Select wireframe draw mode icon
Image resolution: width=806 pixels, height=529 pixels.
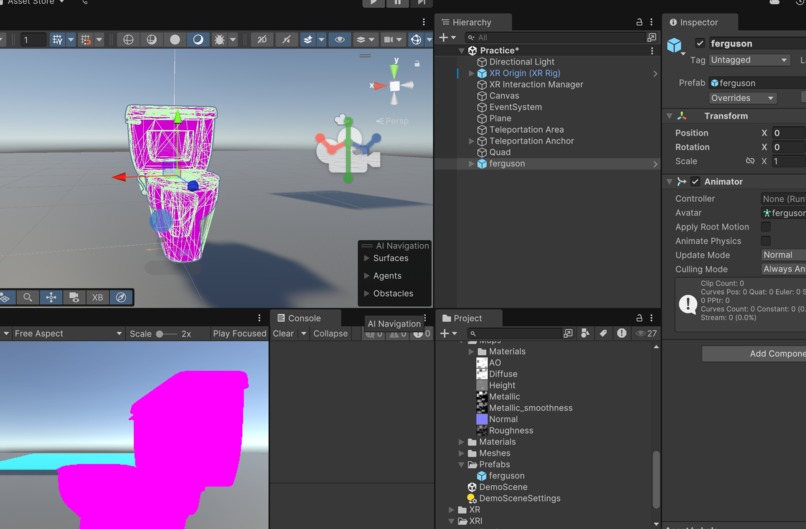pyautogui.click(x=128, y=40)
